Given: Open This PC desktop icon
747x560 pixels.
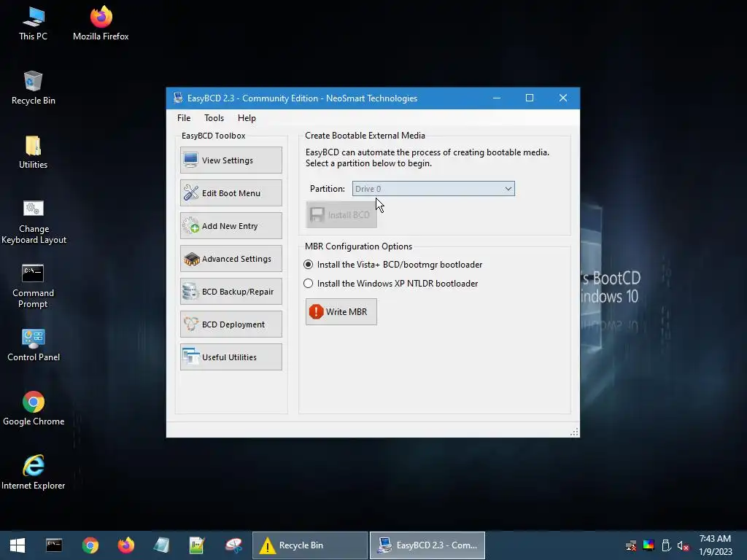Looking at the screenshot, I should coord(33,24).
